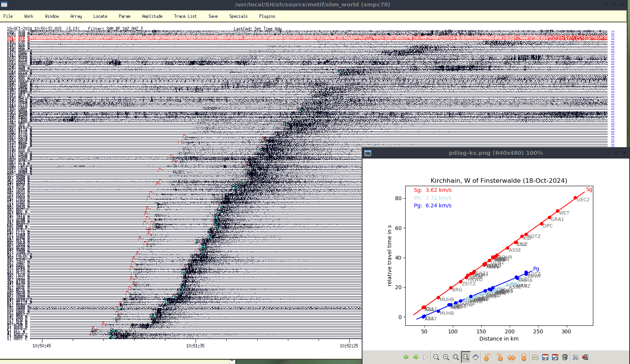
Task: Go to previous image with green left arrow
Action: click(x=406, y=357)
